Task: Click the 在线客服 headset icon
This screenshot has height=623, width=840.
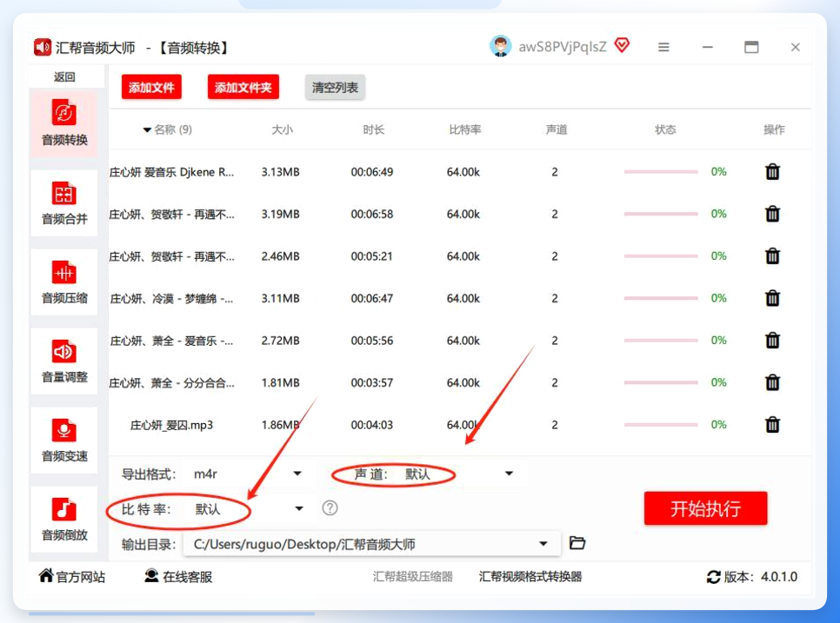Action: (151, 576)
